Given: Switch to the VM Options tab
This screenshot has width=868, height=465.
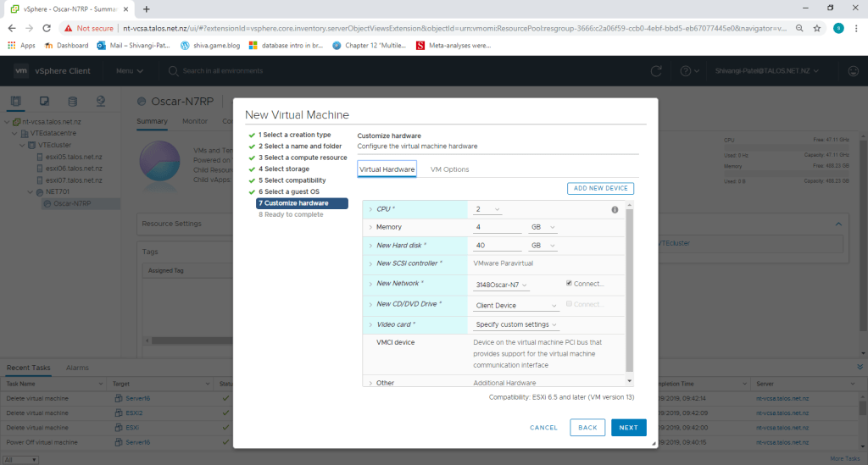Looking at the screenshot, I should click(x=449, y=169).
